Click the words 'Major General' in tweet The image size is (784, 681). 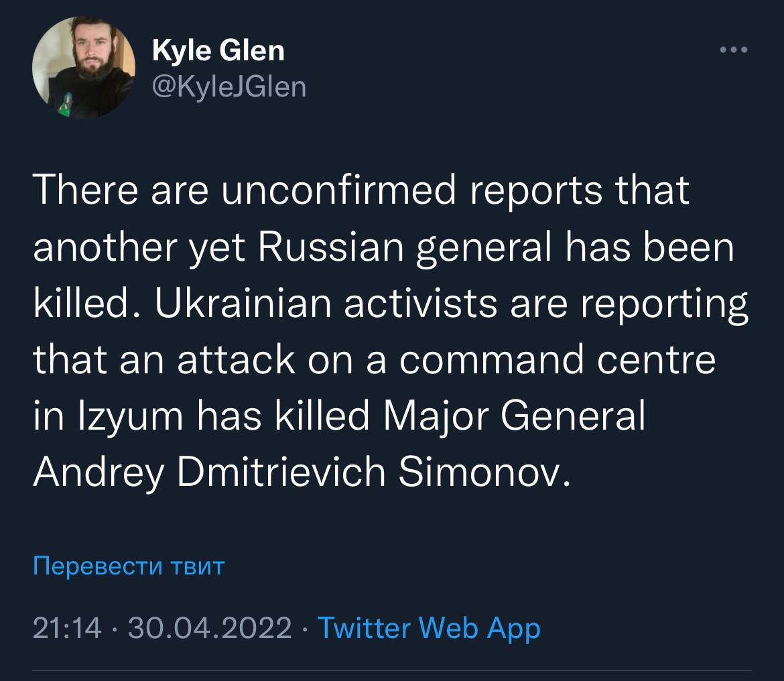[x=515, y=417]
